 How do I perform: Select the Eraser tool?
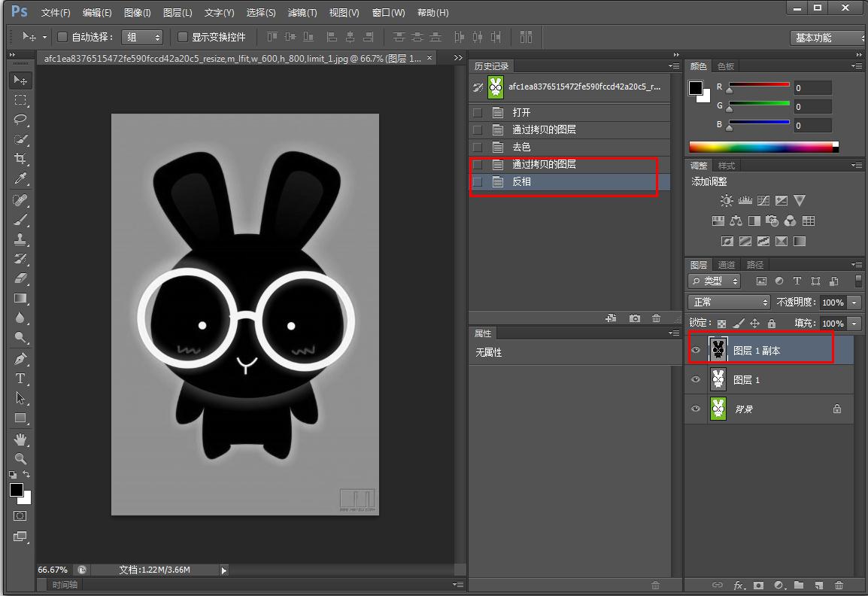(x=20, y=278)
